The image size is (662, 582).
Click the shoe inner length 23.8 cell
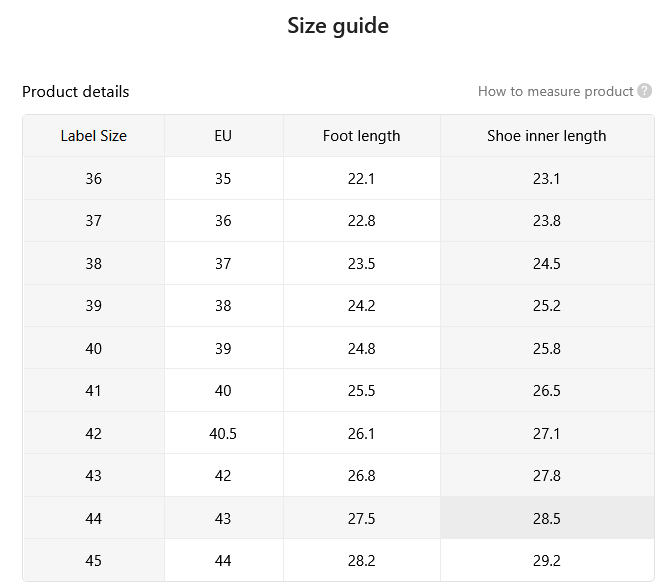[x=547, y=220]
